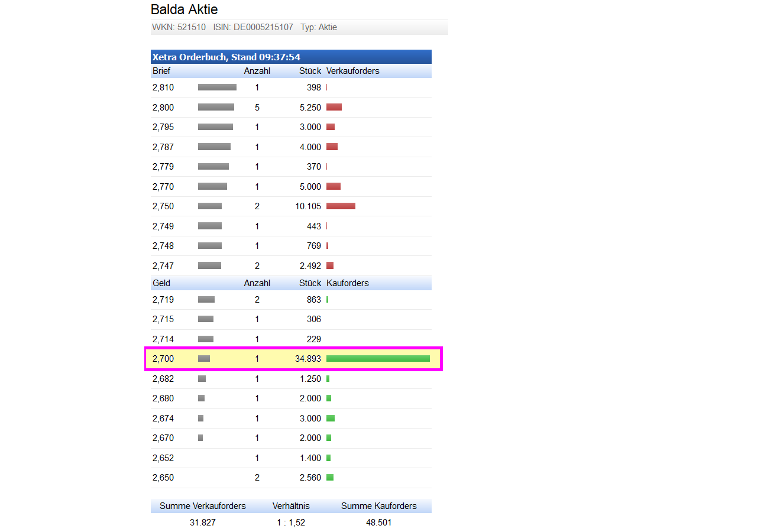Click the ask price 2,749
This screenshot has width=764, height=532.
click(x=163, y=226)
